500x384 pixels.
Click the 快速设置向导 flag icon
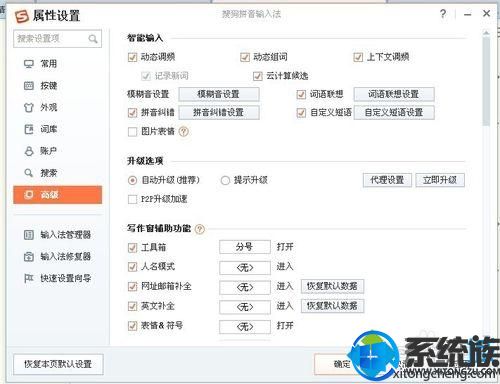point(29,278)
